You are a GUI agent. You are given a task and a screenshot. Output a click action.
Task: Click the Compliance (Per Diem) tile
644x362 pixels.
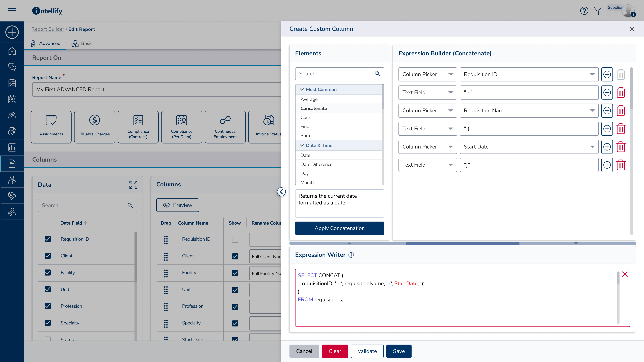181,127
